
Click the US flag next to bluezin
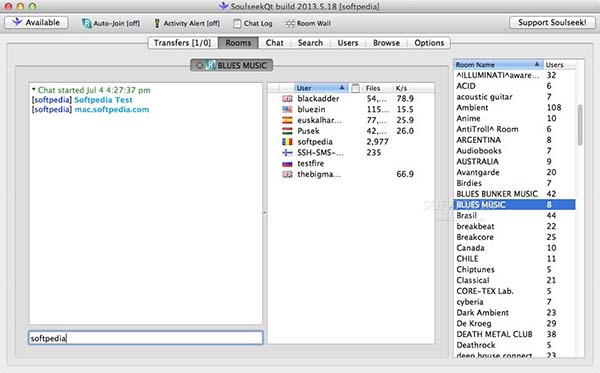pyautogui.click(x=287, y=109)
